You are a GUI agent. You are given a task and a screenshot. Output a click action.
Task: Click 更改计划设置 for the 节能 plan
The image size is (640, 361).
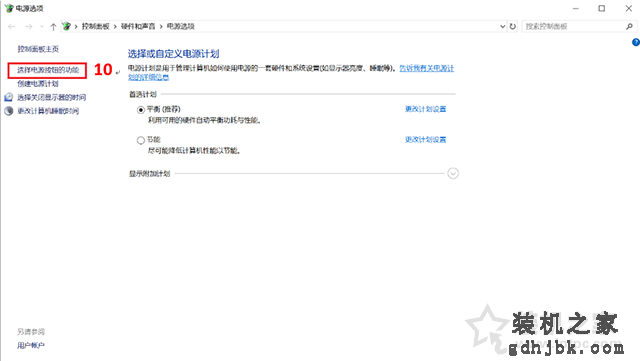[x=425, y=140]
